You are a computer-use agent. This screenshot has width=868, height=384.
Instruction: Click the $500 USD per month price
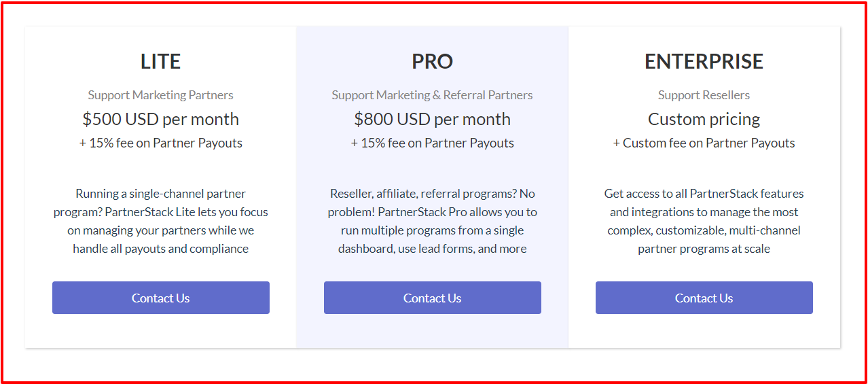pyautogui.click(x=161, y=119)
